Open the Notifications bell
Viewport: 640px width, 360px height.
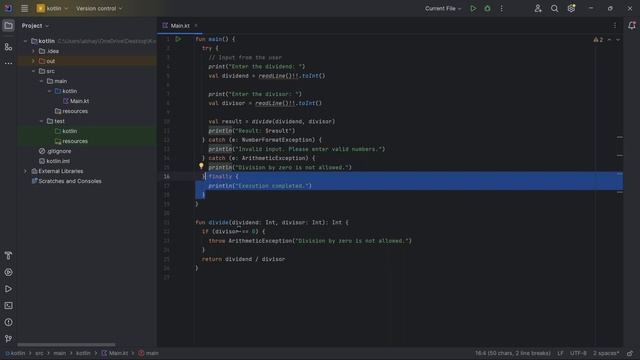coord(631,26)
